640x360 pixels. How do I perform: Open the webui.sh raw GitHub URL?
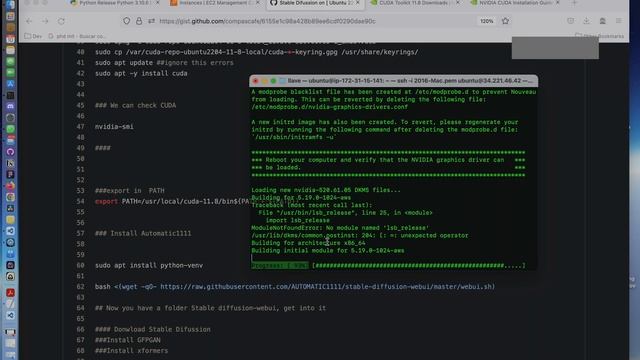click(327, 287)
